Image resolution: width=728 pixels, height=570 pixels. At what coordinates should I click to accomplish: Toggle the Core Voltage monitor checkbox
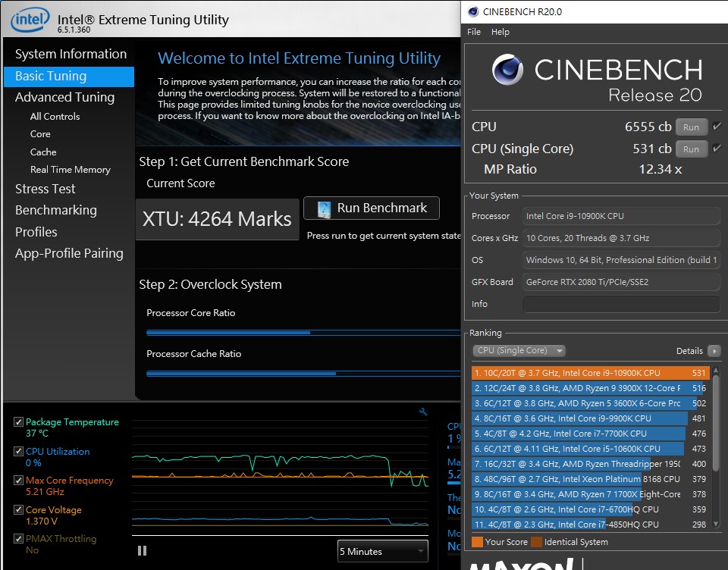[18, 509]
